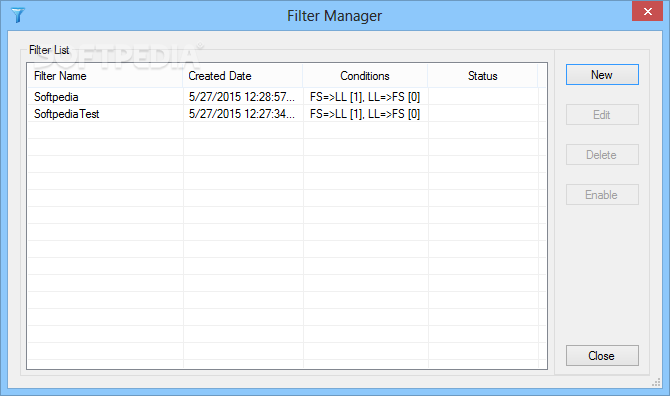
Task: Click the Status column header
Action: pos(483,76)
